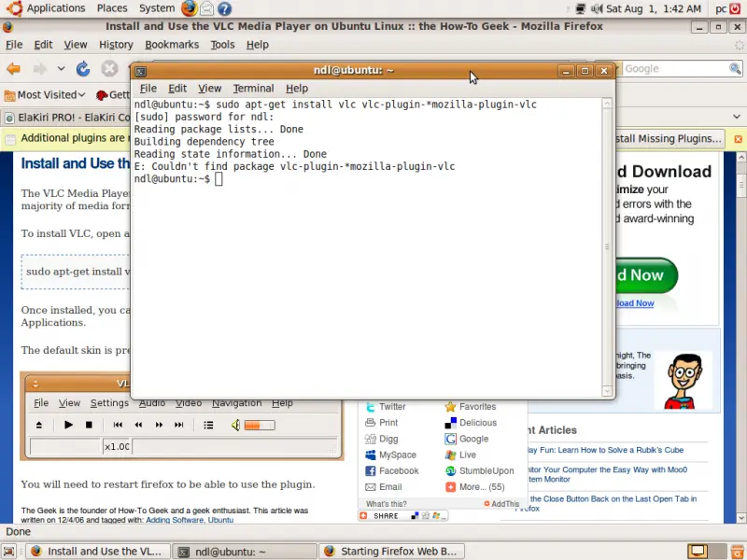
Task: Click the What's this? link
Action: 386,504
